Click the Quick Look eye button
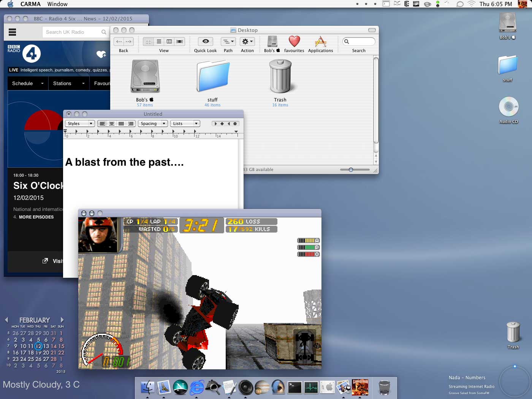 (206, 41)
